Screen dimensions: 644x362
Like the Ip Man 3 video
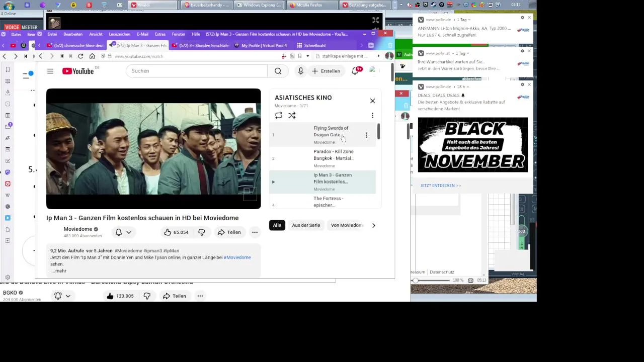(176, 232)
